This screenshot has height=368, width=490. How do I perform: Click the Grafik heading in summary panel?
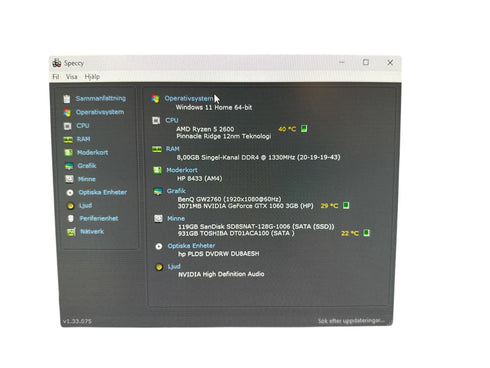coord(176,191)
